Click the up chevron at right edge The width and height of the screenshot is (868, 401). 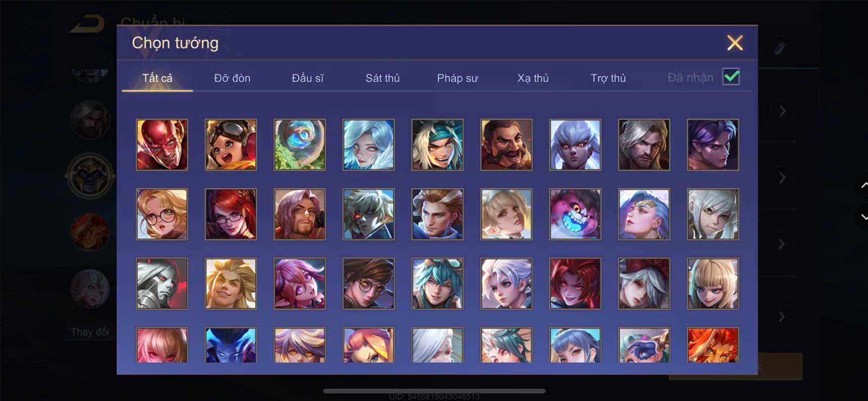tap(864, 185)
